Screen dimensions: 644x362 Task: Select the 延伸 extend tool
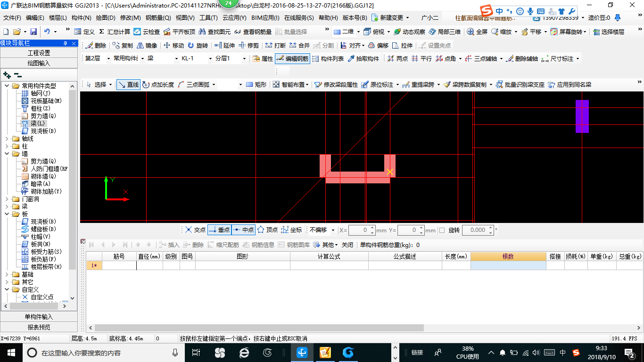coord(224,45)
